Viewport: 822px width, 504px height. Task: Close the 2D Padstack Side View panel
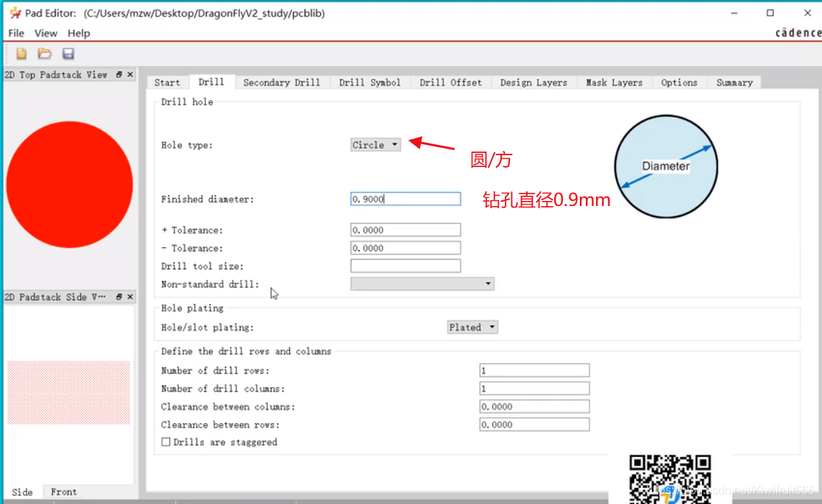[130, 297]
